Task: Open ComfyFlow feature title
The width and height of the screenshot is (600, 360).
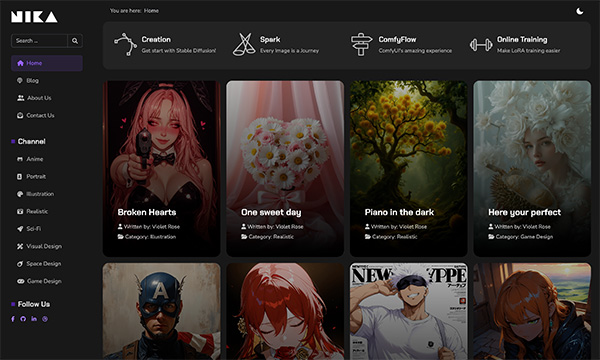Action: 397,39
